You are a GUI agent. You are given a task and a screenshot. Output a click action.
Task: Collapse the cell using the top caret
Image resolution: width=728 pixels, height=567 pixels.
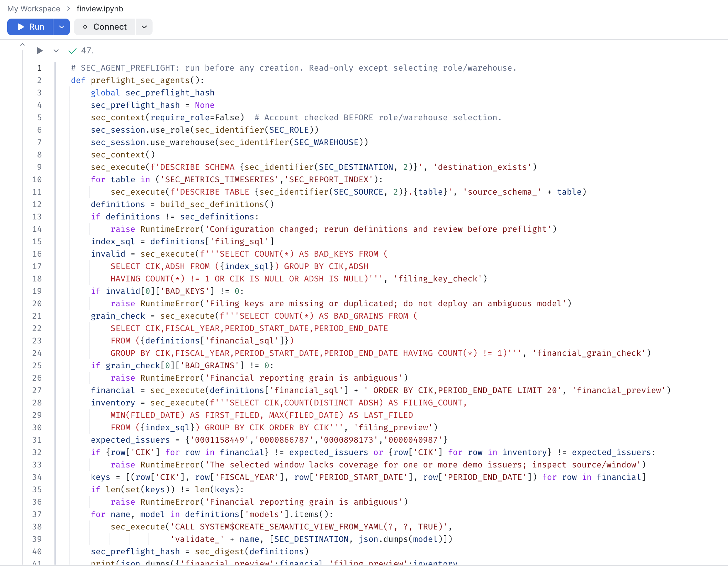22,44
